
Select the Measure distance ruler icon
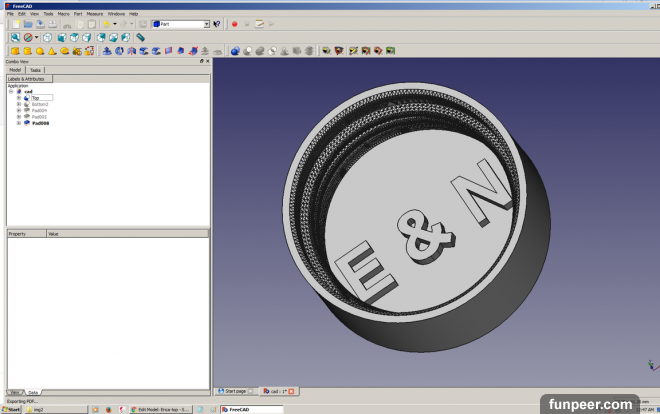click(x=141, y=37)
